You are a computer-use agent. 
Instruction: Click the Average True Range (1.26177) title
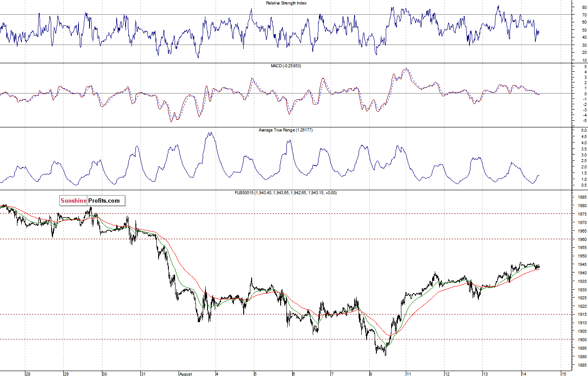285,130
